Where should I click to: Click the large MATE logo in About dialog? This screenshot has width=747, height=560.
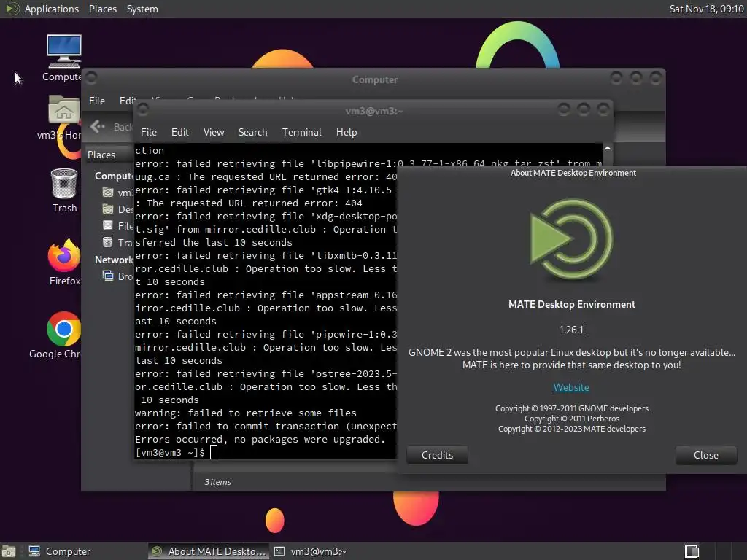click(571, 238)
